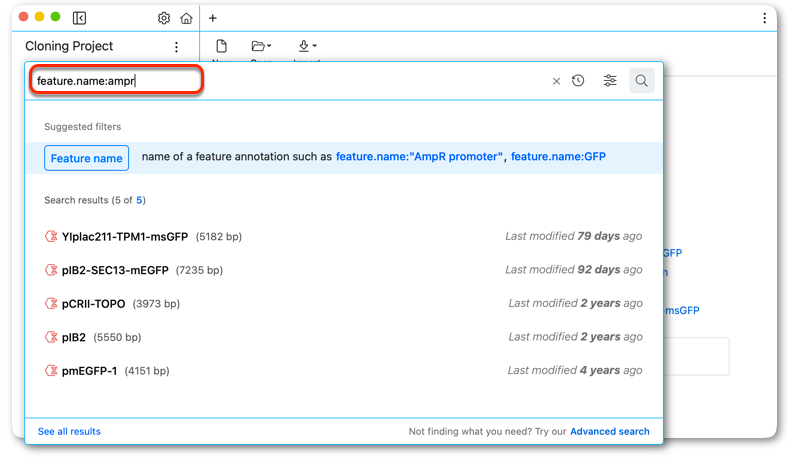Toggle the sidebar collapse icon
The image size is (788, 472).
tap(79, 18)
